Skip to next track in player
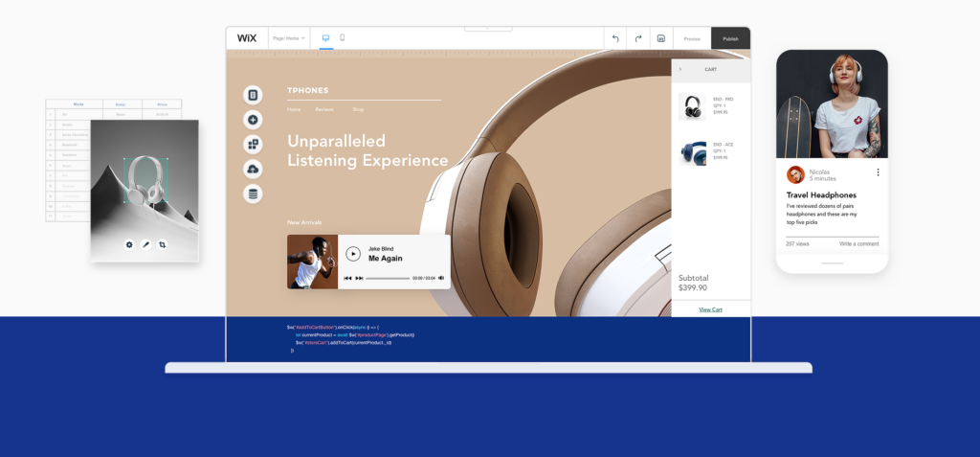 tap(360, 278)
